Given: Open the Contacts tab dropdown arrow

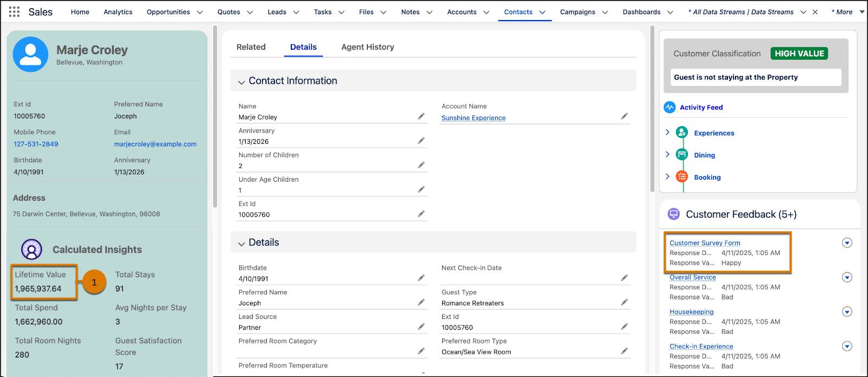Looking at the screenshot, I should [542, 12].
